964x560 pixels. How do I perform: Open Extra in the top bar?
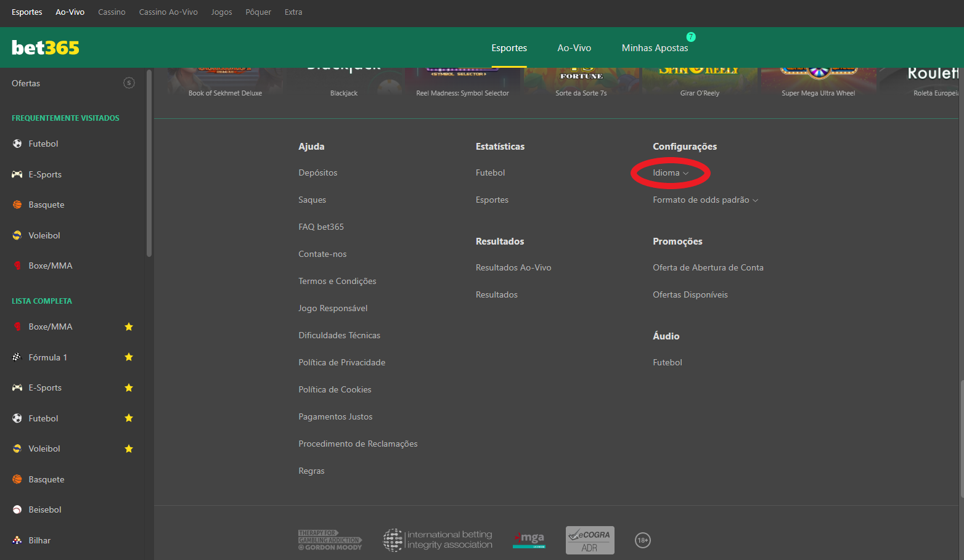pyautogui.click(x=293, y=12)
